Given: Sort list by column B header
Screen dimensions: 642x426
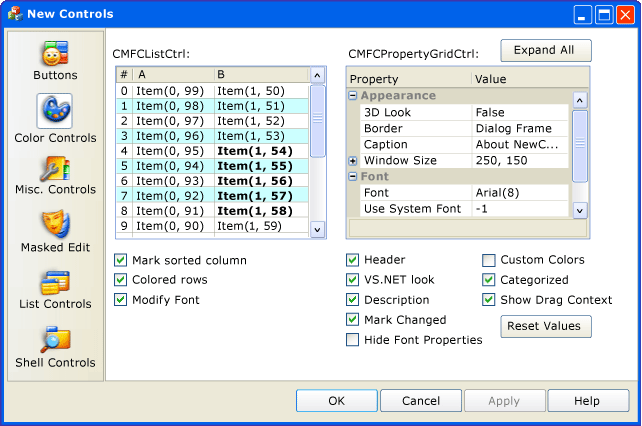Looking at the screenshot, I should click(x=261, y=75).
